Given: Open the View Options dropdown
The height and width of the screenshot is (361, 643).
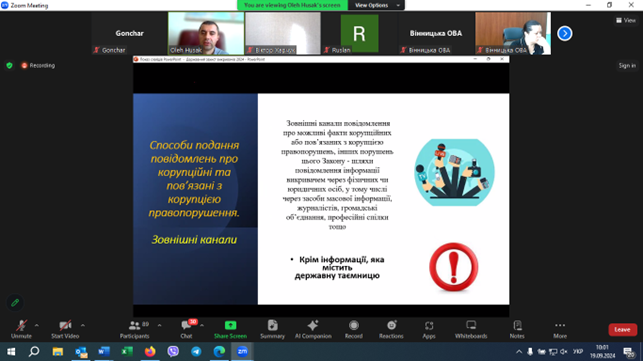Looking at the screenshot, I should click(376, 5).
